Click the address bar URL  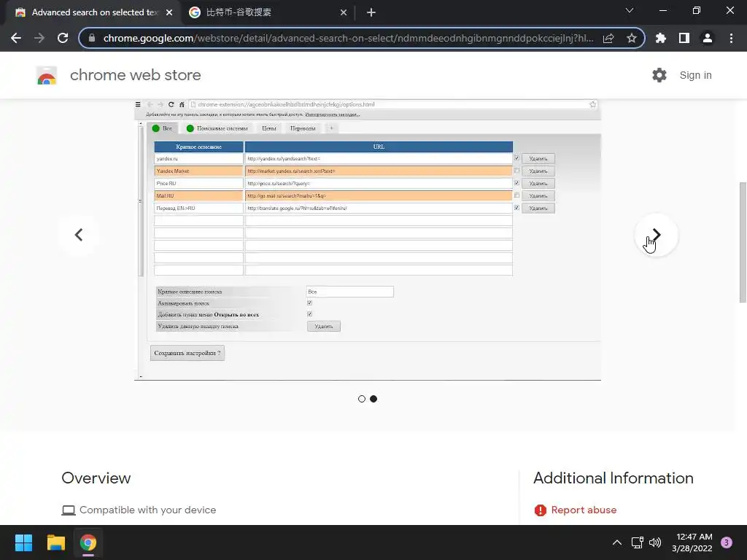point(348,38)
